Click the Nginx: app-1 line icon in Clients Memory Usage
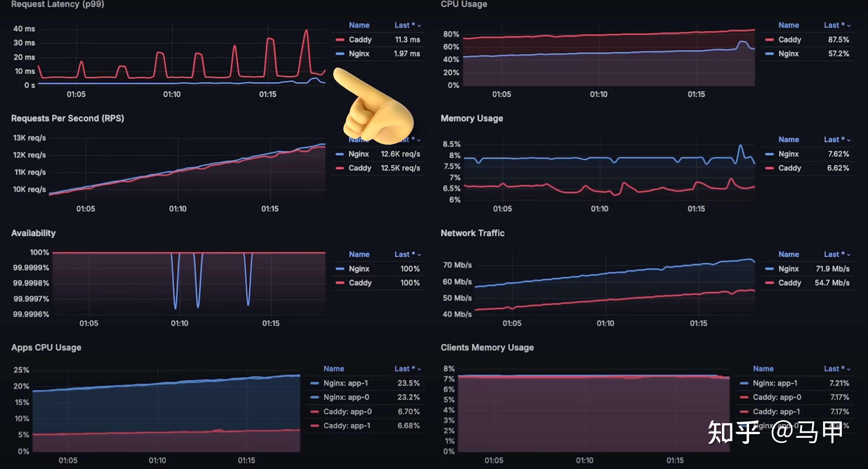This screenshot has width=868, height=469. [744, 383]
